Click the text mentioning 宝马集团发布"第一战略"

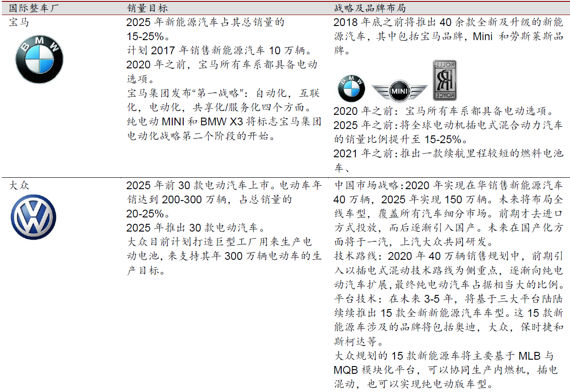point(223,93)
